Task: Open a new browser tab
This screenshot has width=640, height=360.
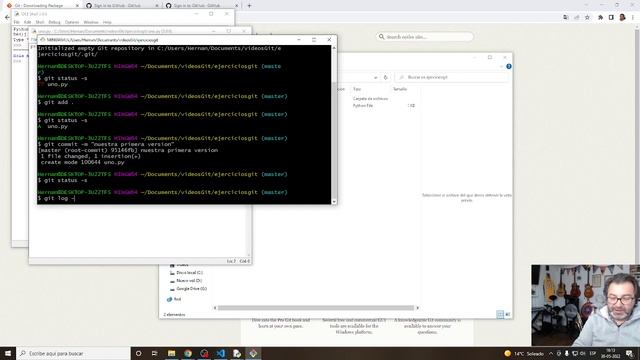Action: click(x=249, y=6)
